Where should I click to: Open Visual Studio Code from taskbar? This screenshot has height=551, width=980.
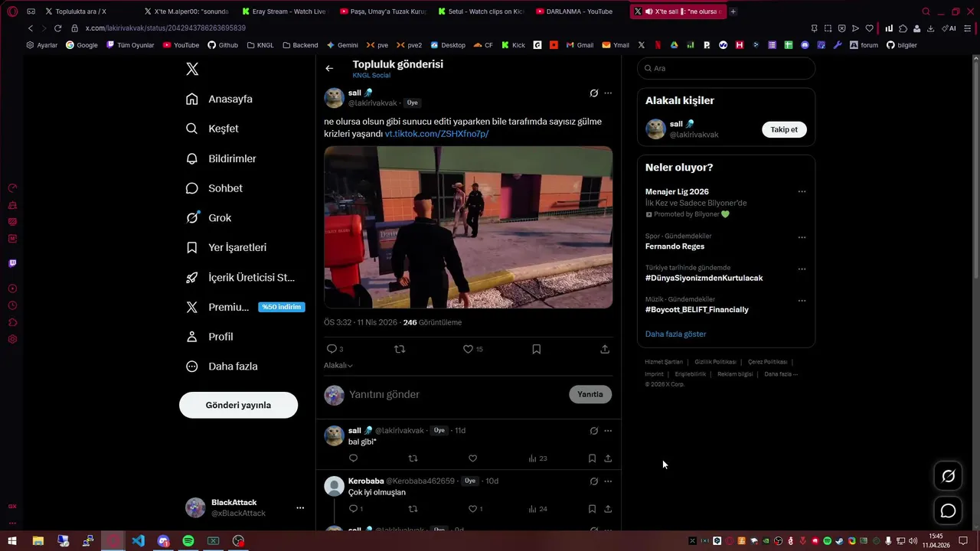138,541
